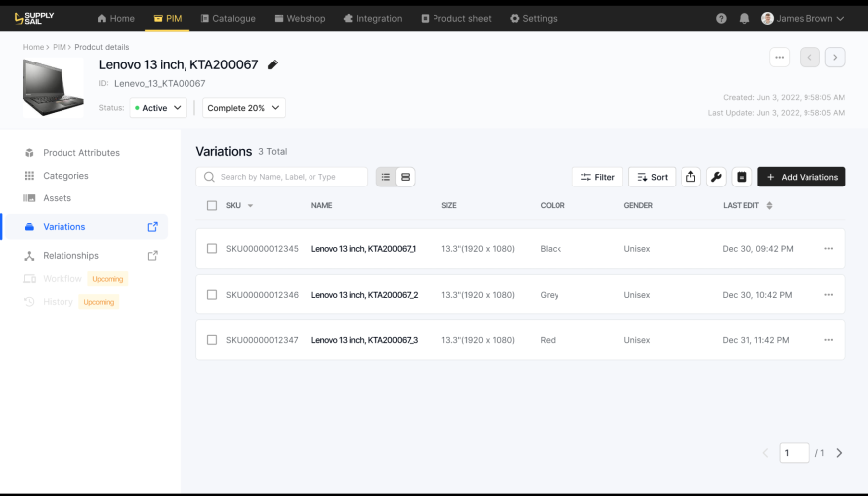Select all variations header checkbox
This screenshot has height=496, width=868.
tap(212, 206)
